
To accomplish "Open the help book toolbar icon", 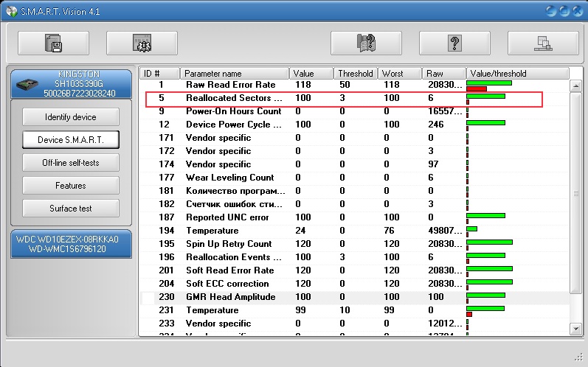I will [x=367, y=43].
